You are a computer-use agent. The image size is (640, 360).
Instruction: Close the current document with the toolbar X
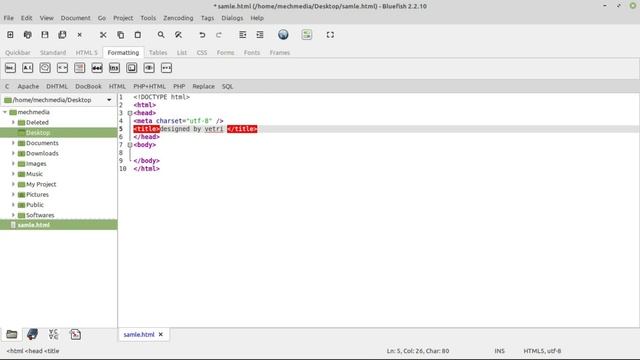point(80,35)
